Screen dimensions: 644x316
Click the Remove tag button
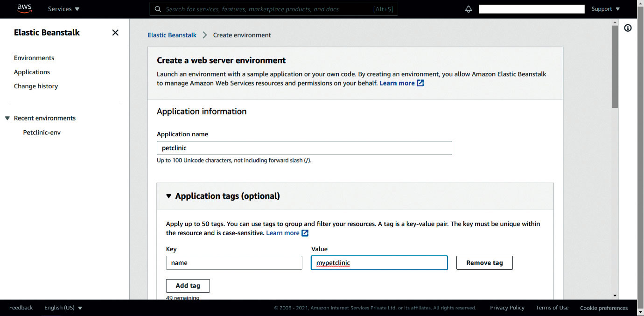(x=484, y=263)
